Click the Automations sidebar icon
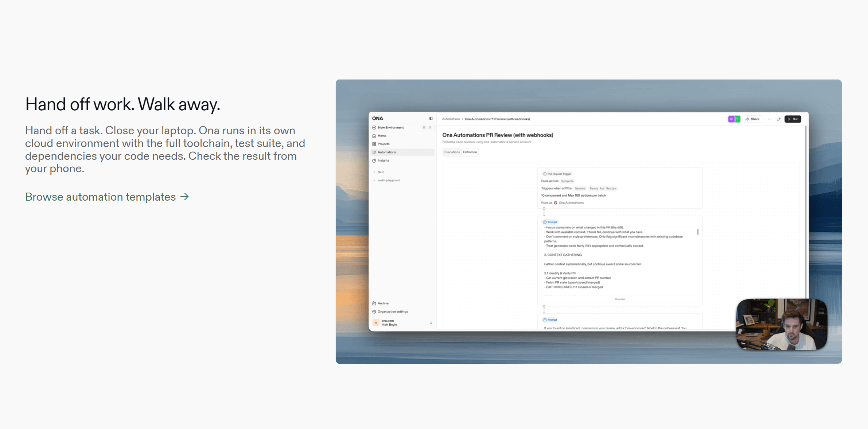Image resolution: width=868 pixels, height=429 pixels. [374, 152]
